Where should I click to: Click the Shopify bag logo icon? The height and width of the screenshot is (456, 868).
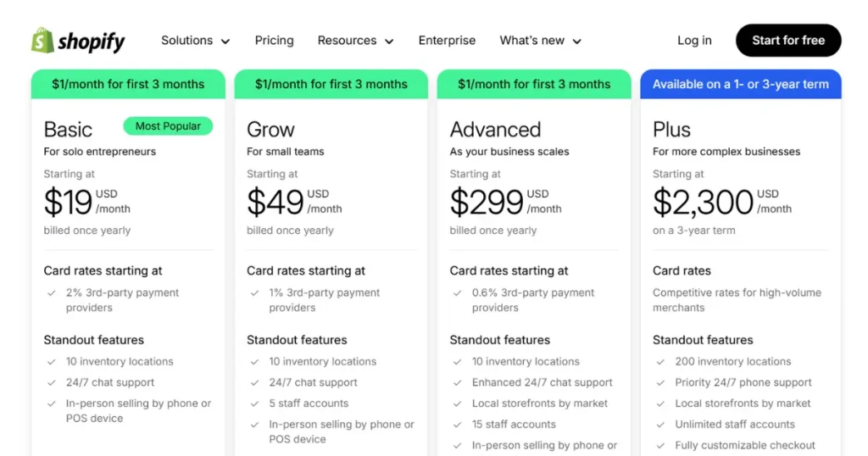click(42, 40)
